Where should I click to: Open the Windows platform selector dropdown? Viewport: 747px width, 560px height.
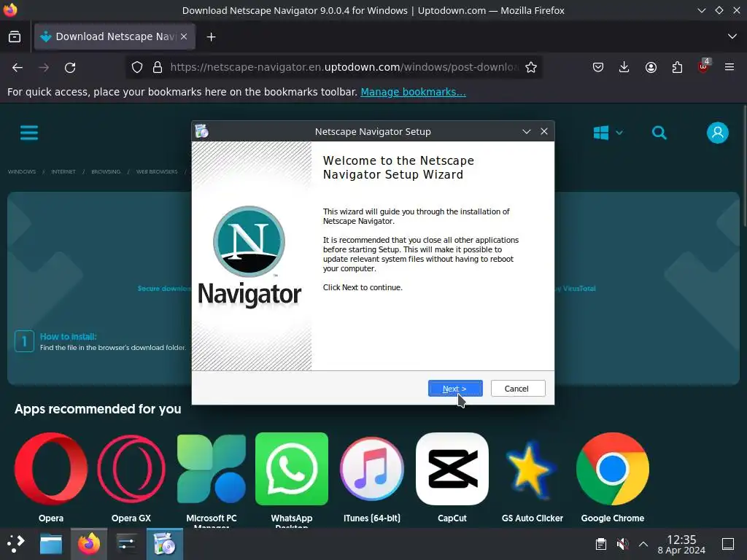(608, 133)
